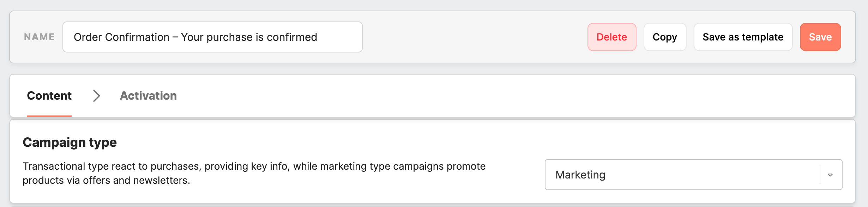Focus the campaign Name input field

339,37
